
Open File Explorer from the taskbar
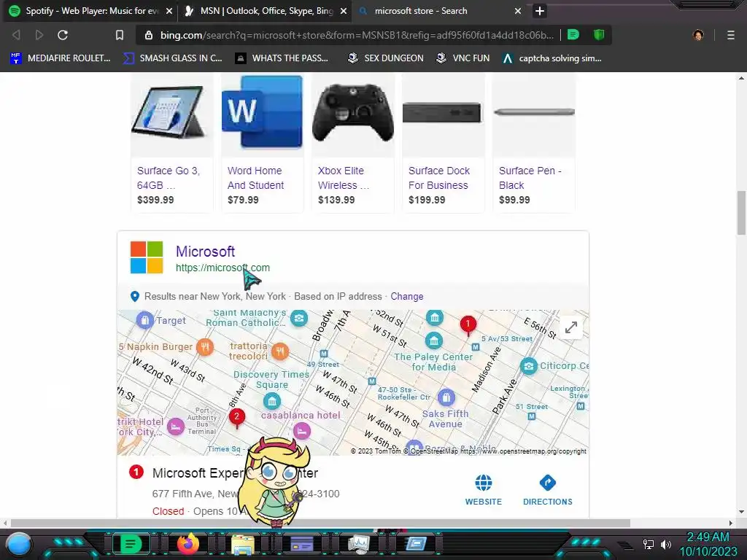(x=242, y=544)
